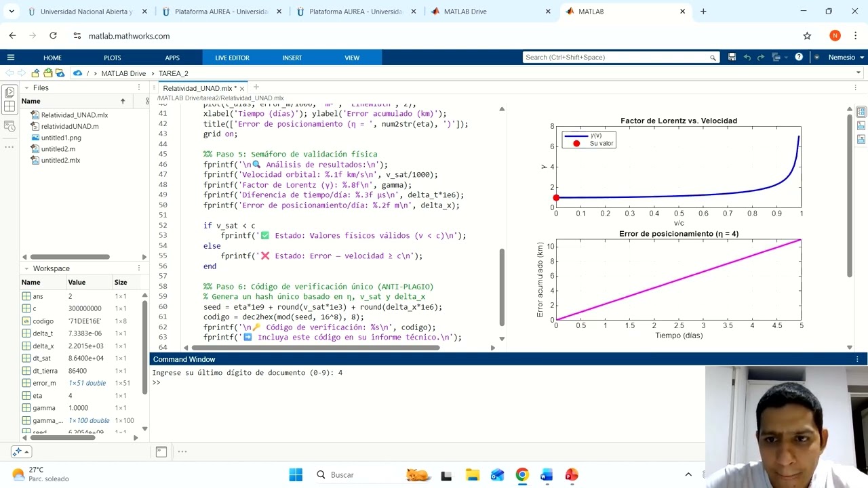Click the Up One Level folder icon

click(x=35, y=73)
